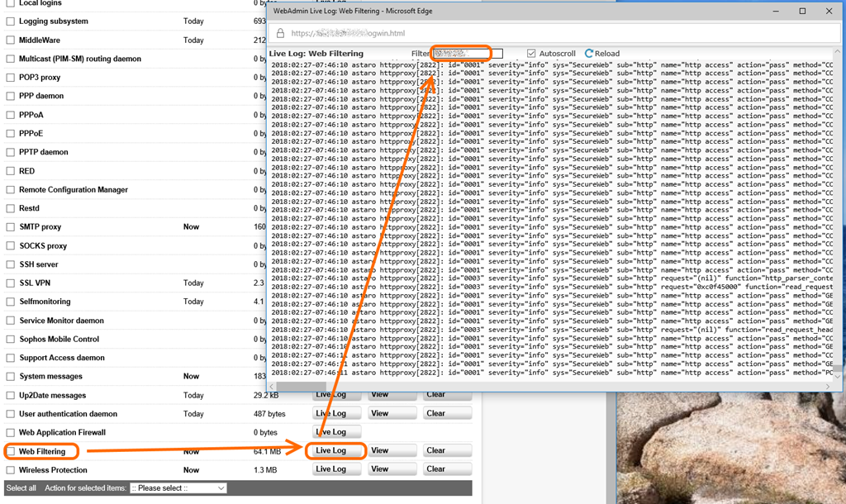846x504 pixels.
Task: Check the Web Filtering checkbox
Action: (x=11, y=452)
